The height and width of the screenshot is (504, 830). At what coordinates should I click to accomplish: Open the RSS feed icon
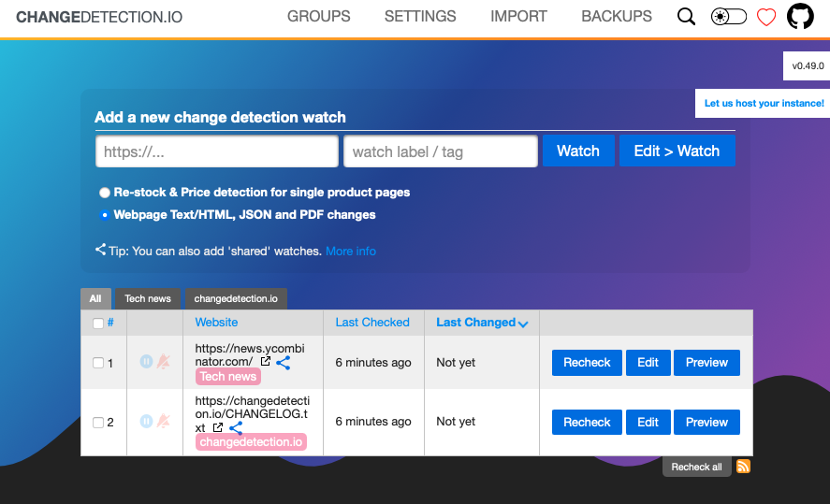point(743,467)
